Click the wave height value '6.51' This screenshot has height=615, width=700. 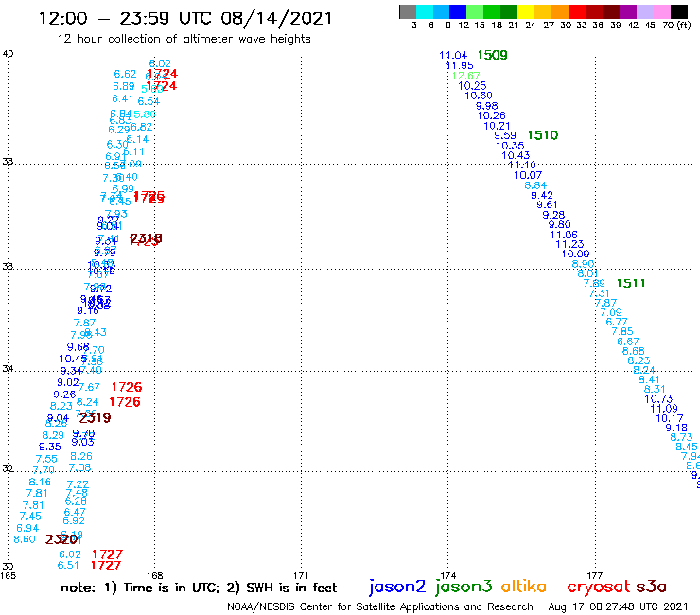(68, 566)
